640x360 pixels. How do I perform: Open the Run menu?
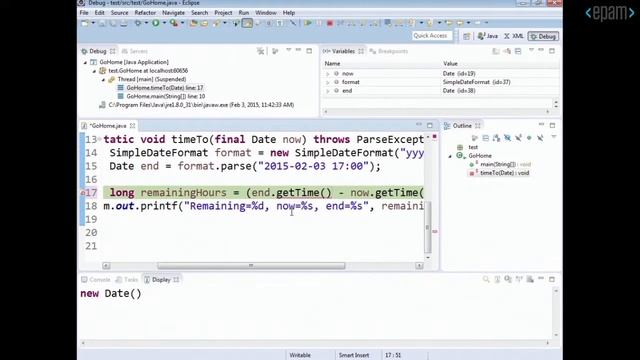click(x=244, y=13)
